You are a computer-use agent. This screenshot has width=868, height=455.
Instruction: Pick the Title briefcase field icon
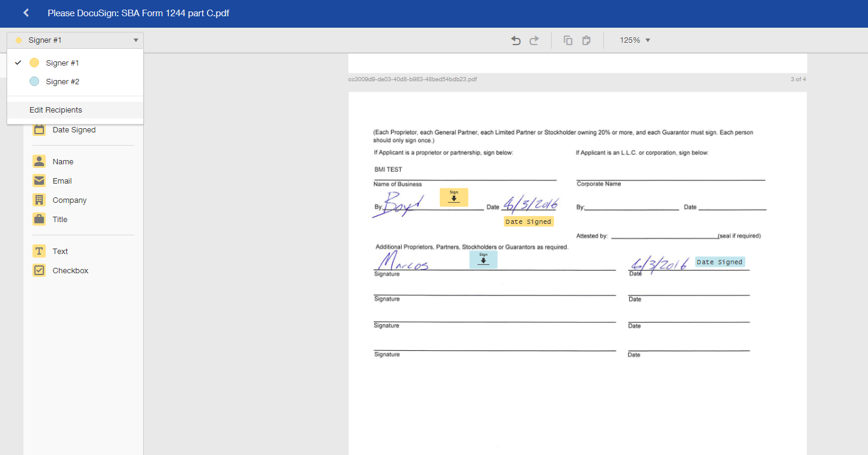39,219
